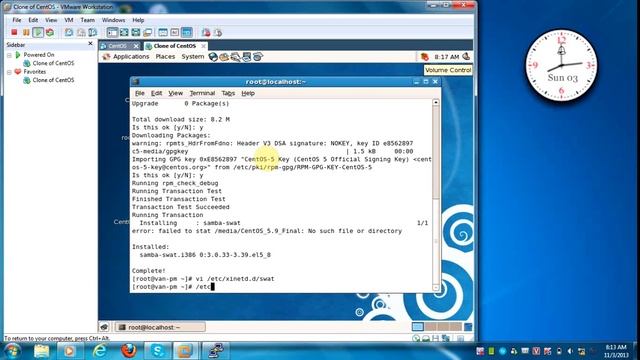Open the terminal File menu
Screen dimensions: 640x360
coord(140,93)
